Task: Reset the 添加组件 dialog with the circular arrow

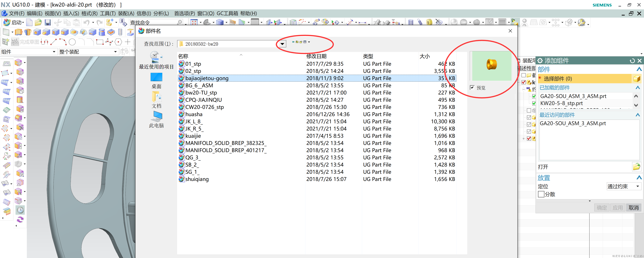Action: click(632, 61)
